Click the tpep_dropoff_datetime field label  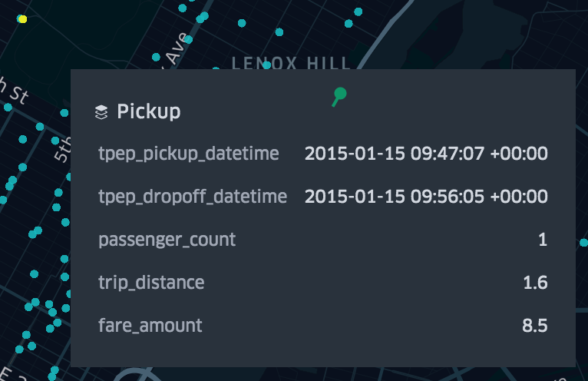(193, 197)
